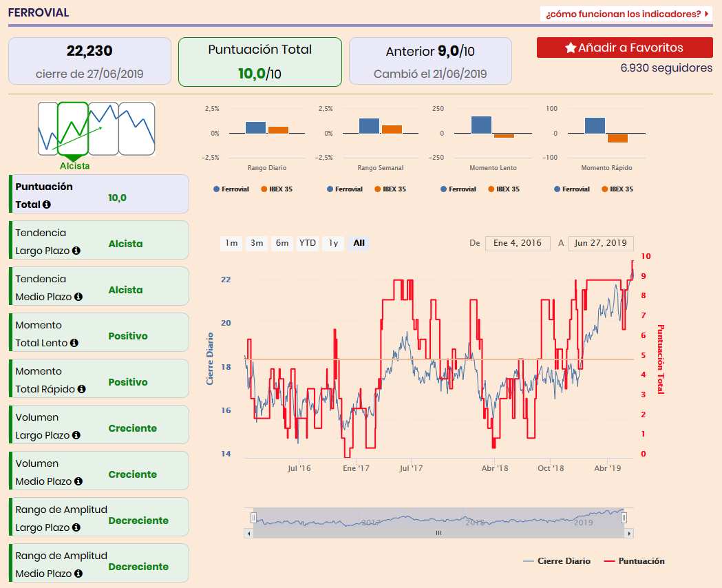This screenshot has width=722, height=588.
Task: Click the Puntuación Total axis label
Action: click(660, 359)
